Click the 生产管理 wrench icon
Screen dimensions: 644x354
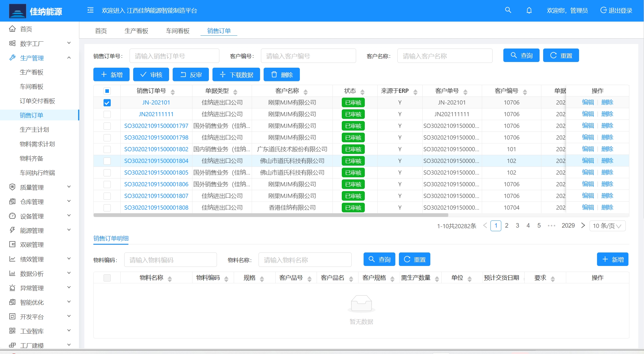(12, 58)
